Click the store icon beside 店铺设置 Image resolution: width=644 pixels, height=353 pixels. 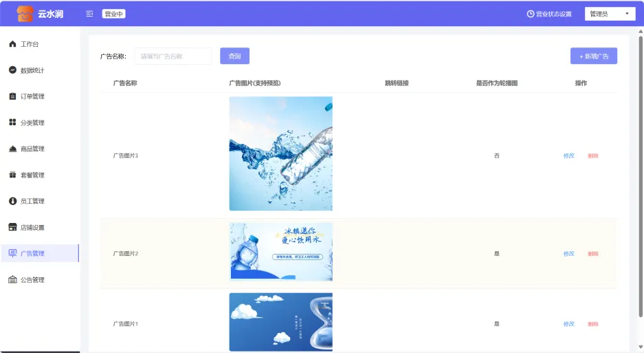pyautogui.click(x=12, y=227)
